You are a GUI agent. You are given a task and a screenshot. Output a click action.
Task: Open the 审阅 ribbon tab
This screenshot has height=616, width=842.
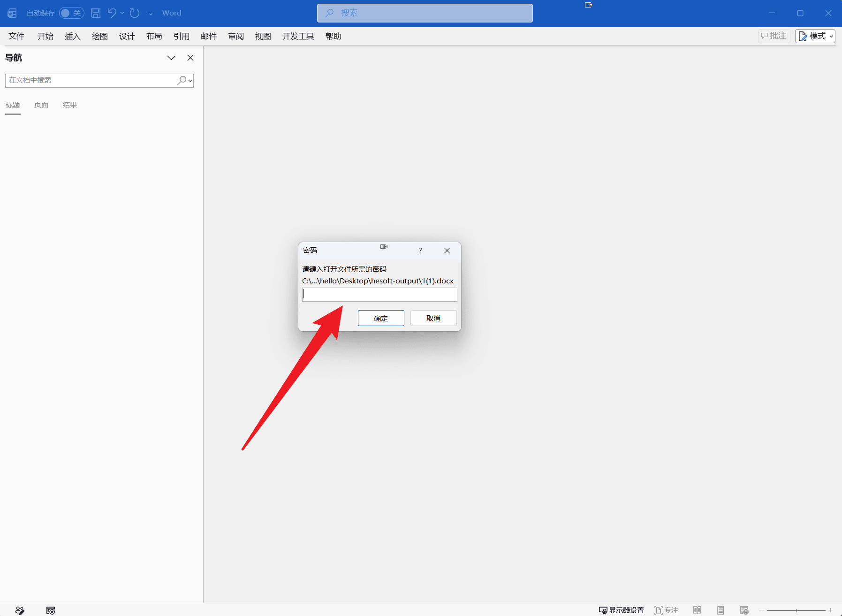tap(236, 36)
